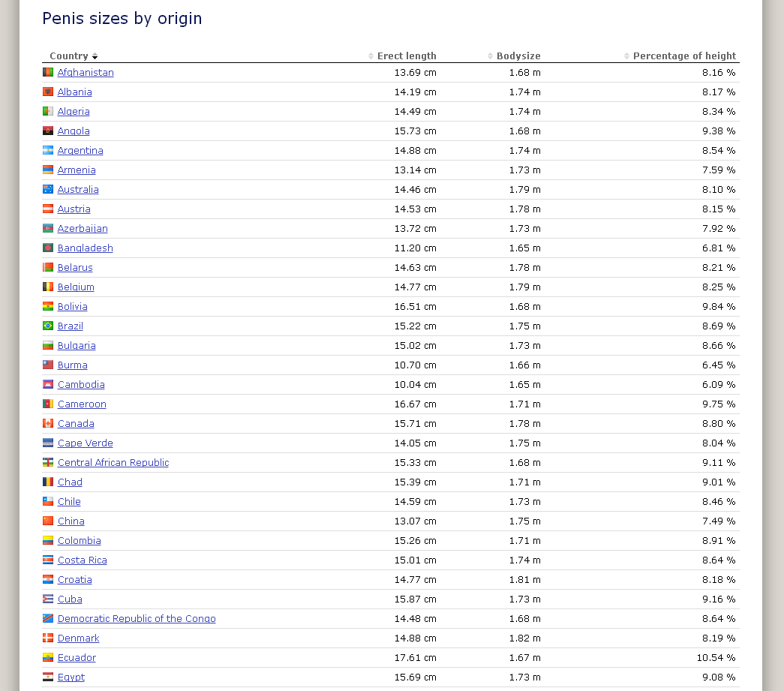Open the Egypt country link
Image resolution: width=784 pixels, height=691 pixels.
(71, 677)
